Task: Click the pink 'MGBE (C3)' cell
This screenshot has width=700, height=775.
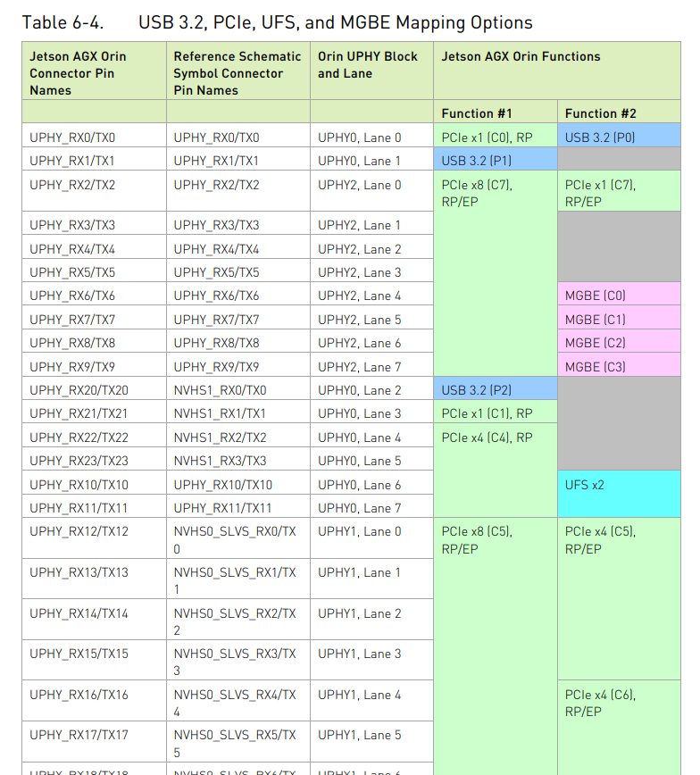Action: [619, 365]
